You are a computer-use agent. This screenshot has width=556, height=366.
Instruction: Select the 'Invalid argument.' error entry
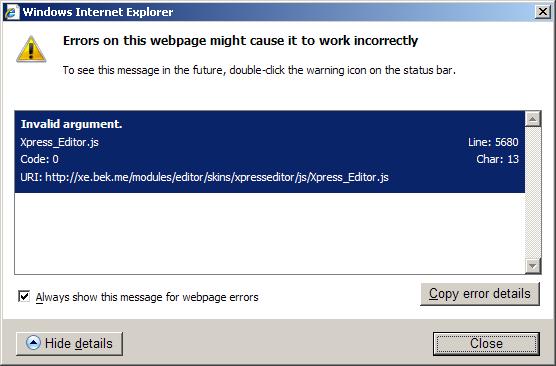[269, 152]
